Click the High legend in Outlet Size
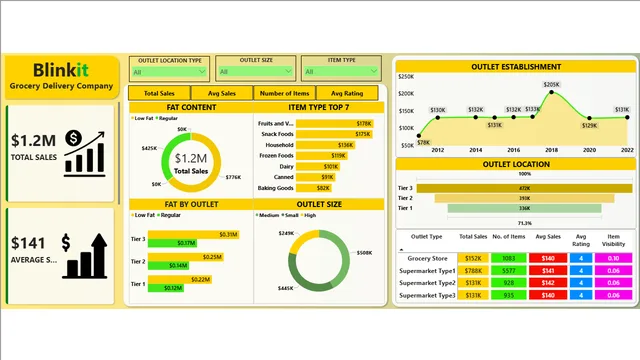This screenshot has width=640, height=360. coord(309,215)
